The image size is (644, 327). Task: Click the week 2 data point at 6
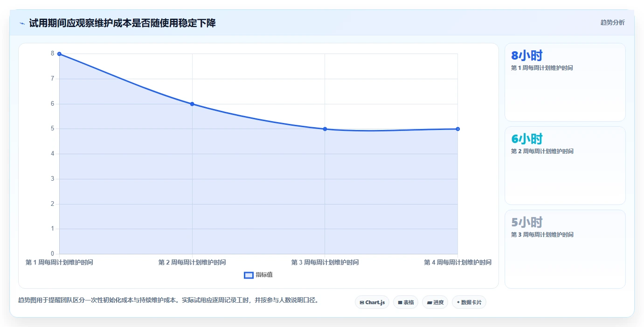point(192,104)
